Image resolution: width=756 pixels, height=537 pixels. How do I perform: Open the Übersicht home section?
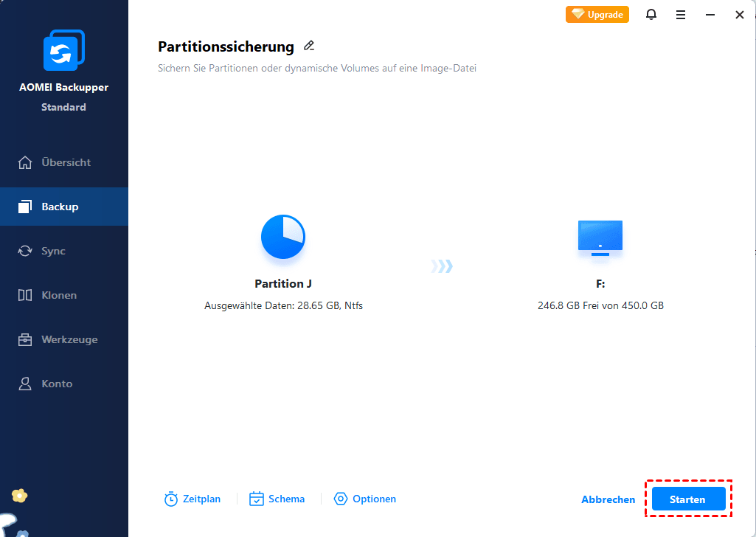(x=63, y=162)
